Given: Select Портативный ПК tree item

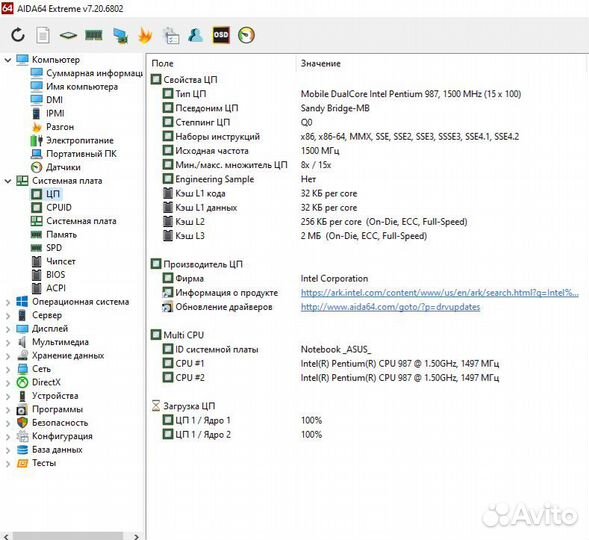Looking at the screenshot, I should click(74, 154).
